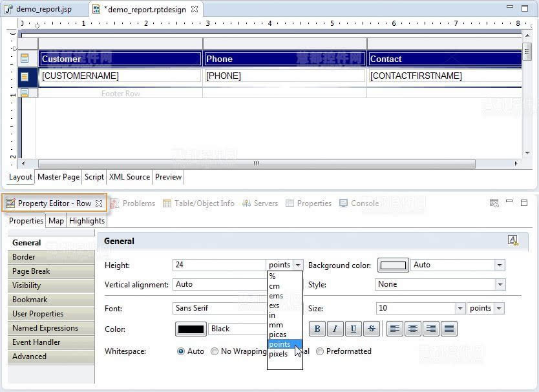This screenshot has width=539, height=392.
Task: Select Preformatted whitespace option
Action: pyautogui.click(x=320, y=351)
